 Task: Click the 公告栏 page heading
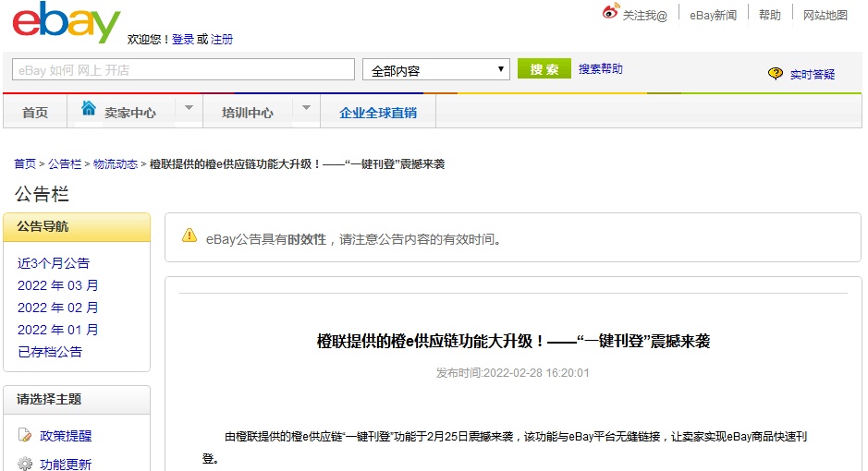point(42,194)
